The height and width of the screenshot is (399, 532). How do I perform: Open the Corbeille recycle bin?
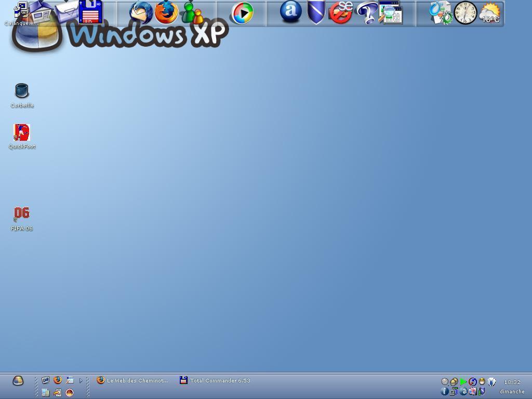(22, 91)
